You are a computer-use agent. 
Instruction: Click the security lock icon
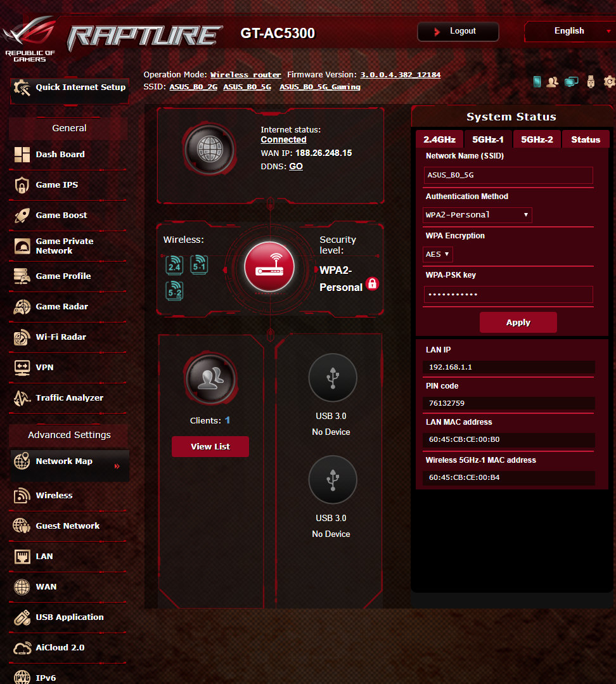pos(372,284)
